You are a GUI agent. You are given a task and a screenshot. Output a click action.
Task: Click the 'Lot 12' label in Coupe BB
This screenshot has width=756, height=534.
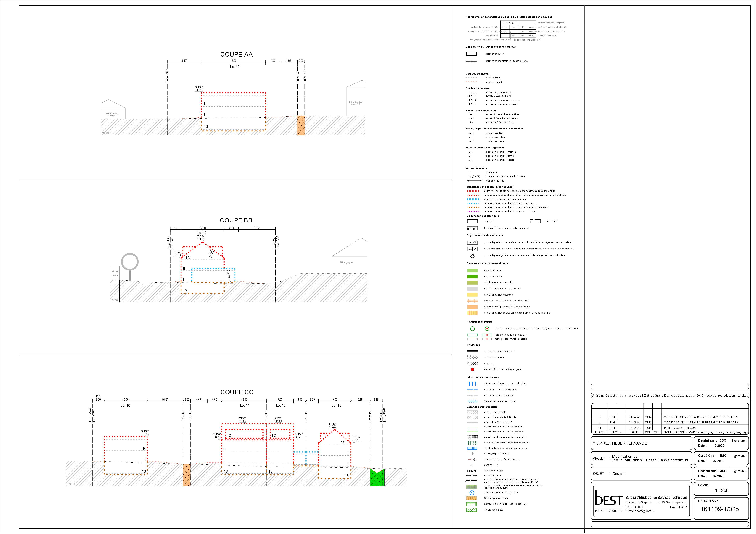click(202, 233)
